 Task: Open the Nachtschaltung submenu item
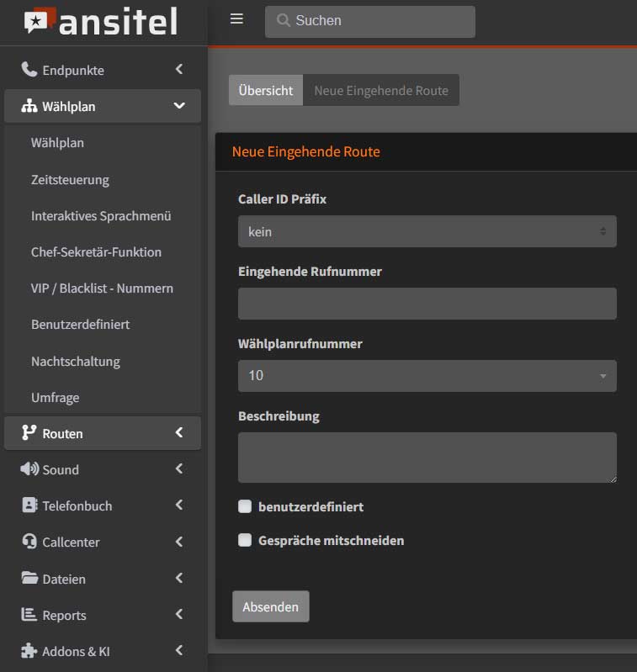pyautogui.click(x=76, y=362)
